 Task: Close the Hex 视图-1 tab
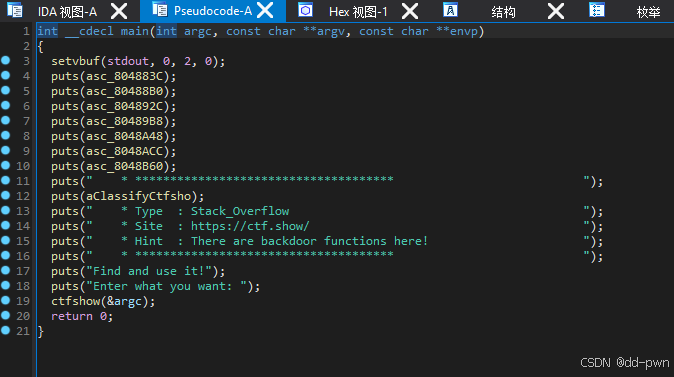410,11
